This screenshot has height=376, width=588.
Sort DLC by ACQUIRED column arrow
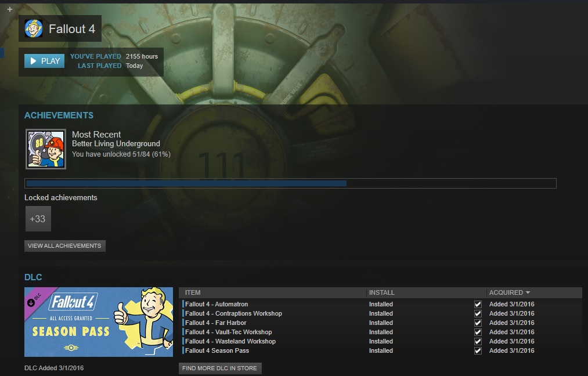(528, 292)
